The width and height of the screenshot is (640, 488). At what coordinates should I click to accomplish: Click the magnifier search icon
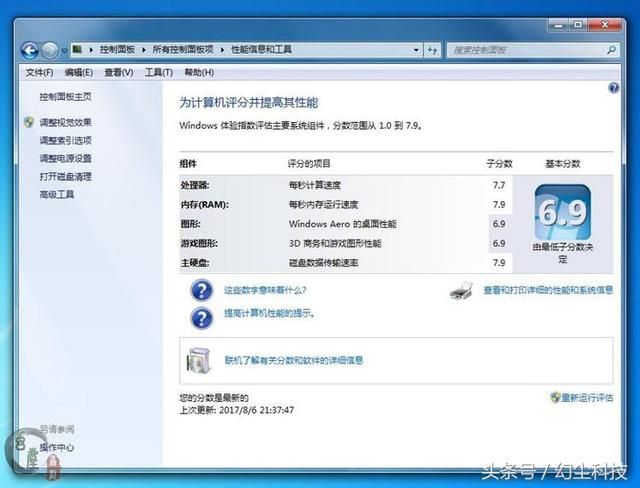611,50
